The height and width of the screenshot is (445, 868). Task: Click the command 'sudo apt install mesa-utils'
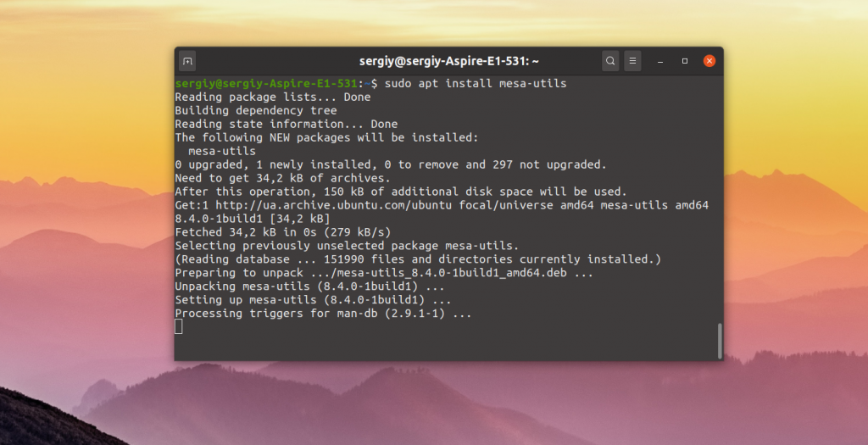(x=476, y=84)
